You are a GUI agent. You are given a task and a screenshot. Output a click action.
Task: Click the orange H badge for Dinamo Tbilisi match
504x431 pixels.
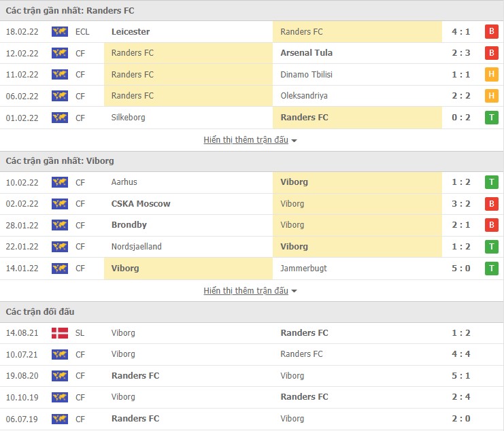click(x=491, y=75)
